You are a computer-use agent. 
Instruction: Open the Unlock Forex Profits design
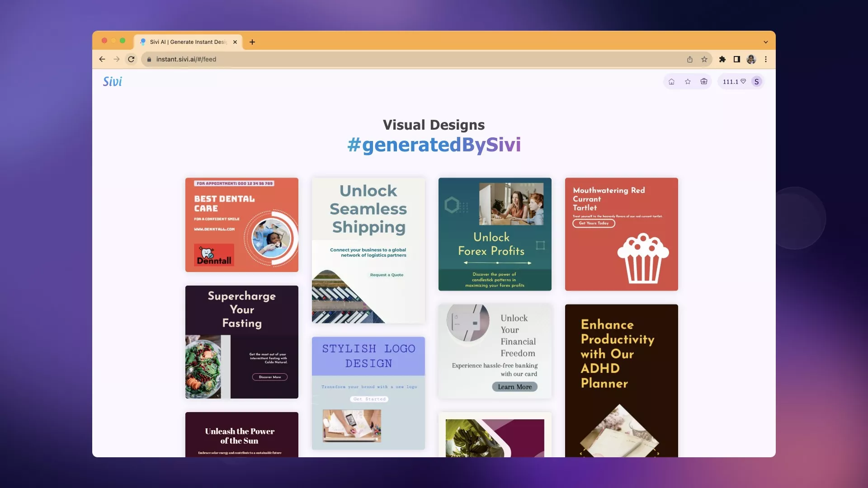495,234
